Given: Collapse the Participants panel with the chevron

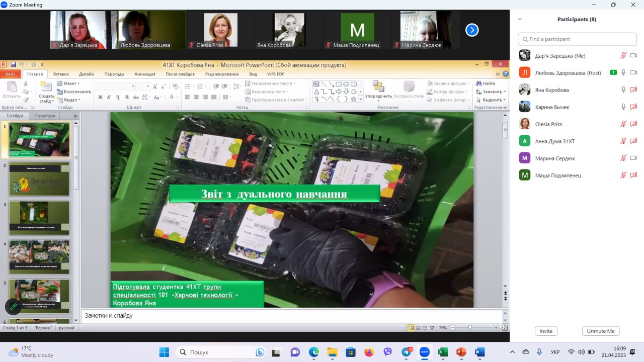Looking at the screenshot, I should point(520,19).
